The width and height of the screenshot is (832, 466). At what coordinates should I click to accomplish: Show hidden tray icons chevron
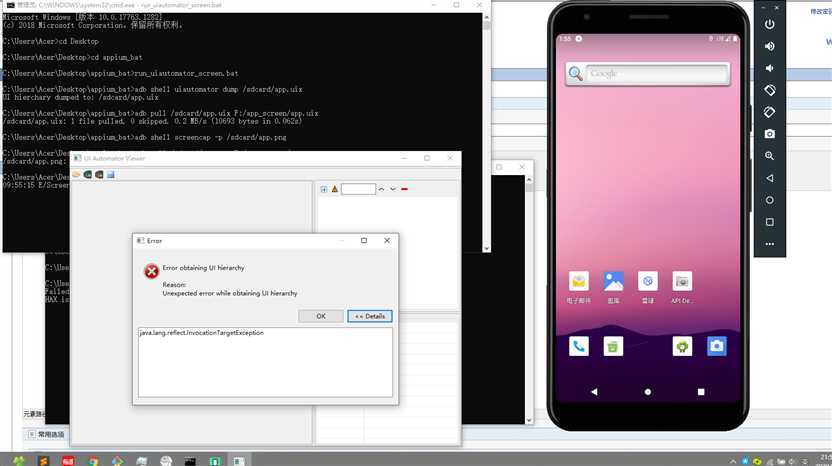(733, 461)
